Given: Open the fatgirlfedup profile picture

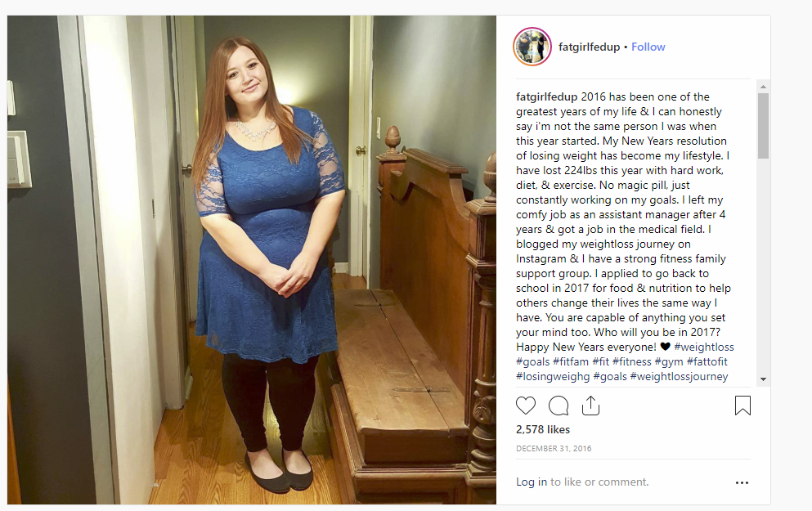Looking at the screenshot, I should pos(532,47).
